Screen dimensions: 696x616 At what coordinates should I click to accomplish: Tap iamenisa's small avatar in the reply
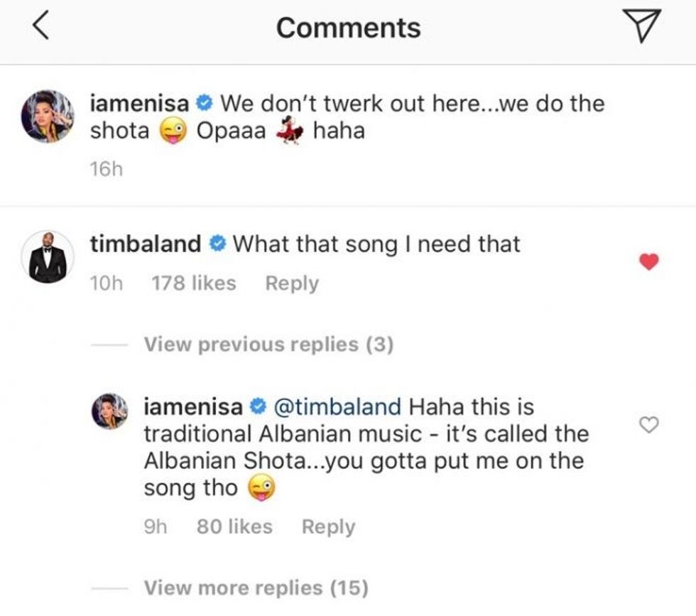[110, 411]
